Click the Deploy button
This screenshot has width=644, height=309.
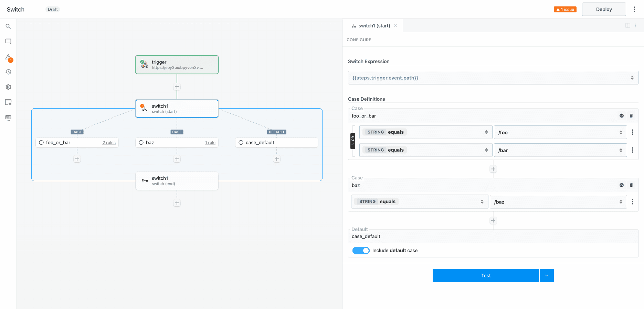click(x=604, y=9)
